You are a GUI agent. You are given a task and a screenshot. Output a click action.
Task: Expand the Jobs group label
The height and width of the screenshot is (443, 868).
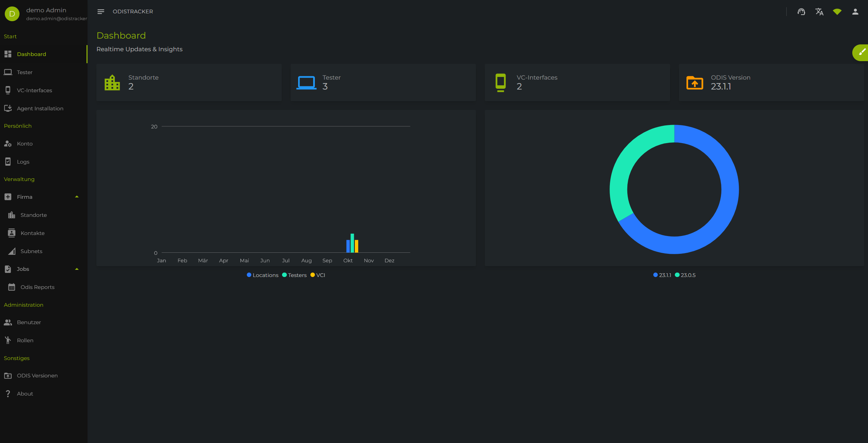click(23, 269)
